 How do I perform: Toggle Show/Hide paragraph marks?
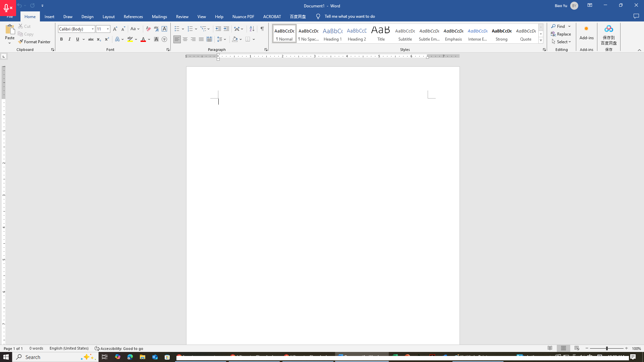pyautogui.click(x=262, y=29)
